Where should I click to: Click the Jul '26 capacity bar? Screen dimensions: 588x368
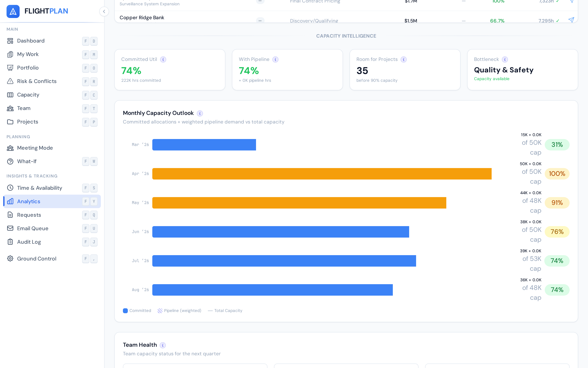(x=284, y=261)
